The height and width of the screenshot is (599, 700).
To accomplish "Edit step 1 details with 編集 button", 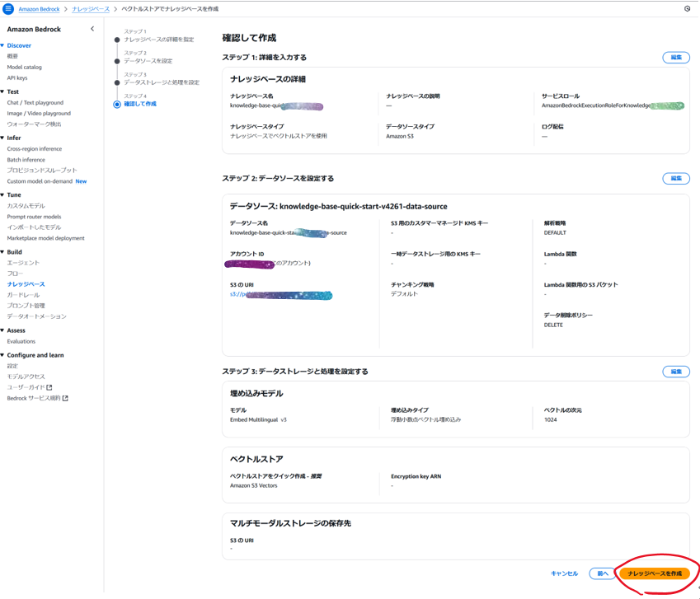I will coord(676,58).
